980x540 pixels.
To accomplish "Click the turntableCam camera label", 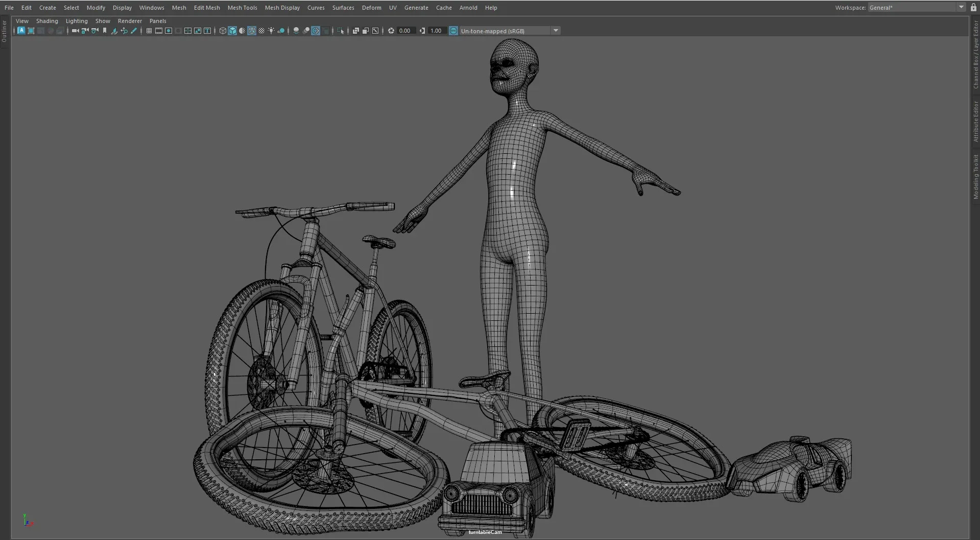I will [485, 532].
